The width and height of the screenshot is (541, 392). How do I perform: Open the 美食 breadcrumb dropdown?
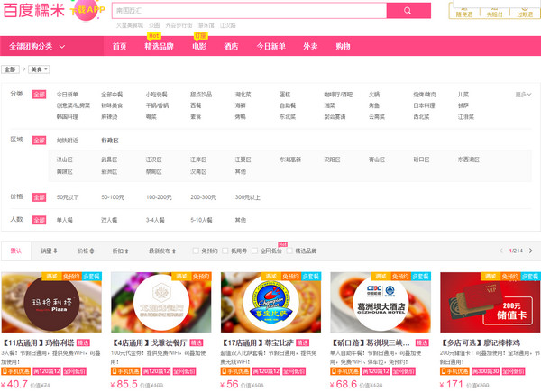click(39, 69)
